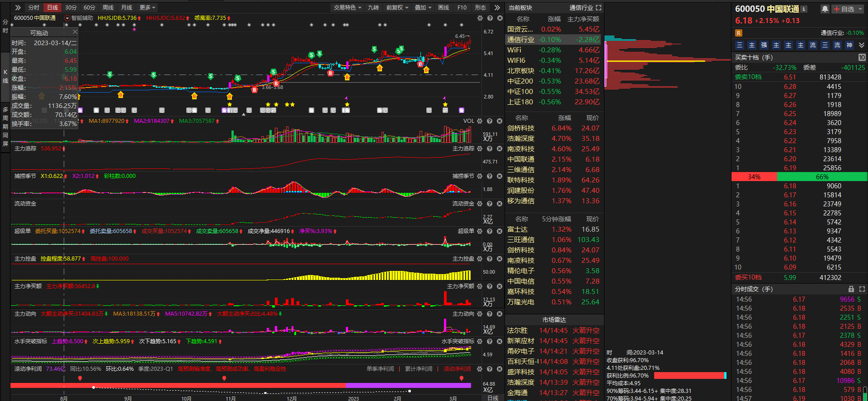This screenshot has height=401, width=868.
Task: Switch chart period to 60分
Action: click(90, 8)
